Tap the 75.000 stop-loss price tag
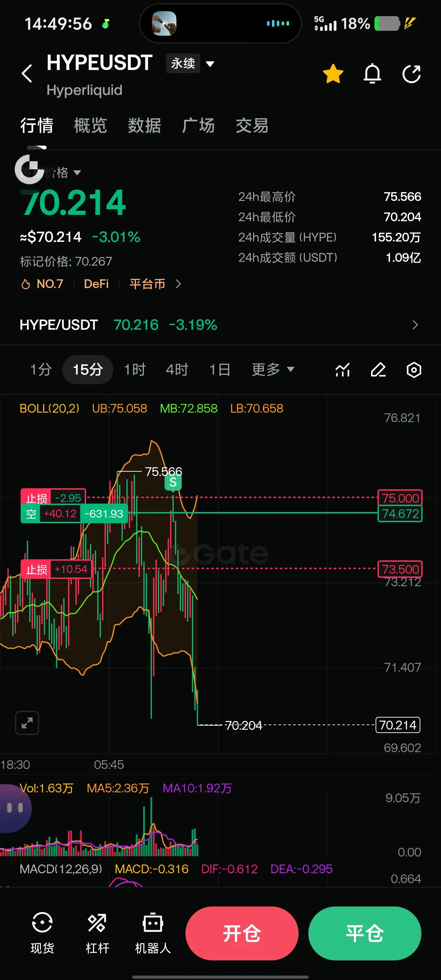This screenshot has height=980, width=441. 400,498
